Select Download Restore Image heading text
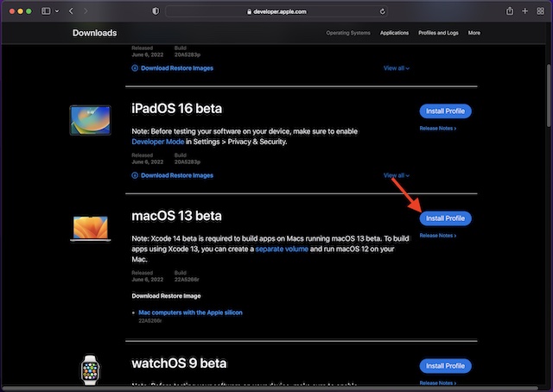This screenshot has width=553, height=392. [x=166, y=296]
